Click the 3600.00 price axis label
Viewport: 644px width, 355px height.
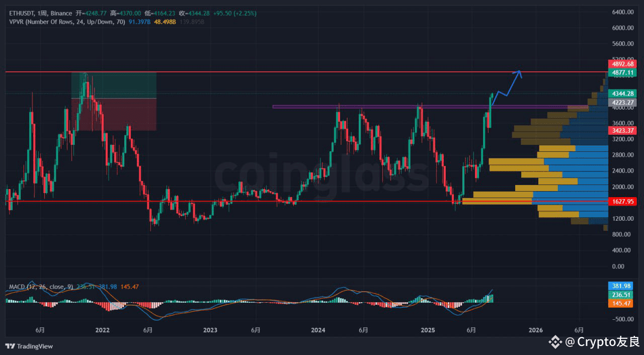coord(623,123)
